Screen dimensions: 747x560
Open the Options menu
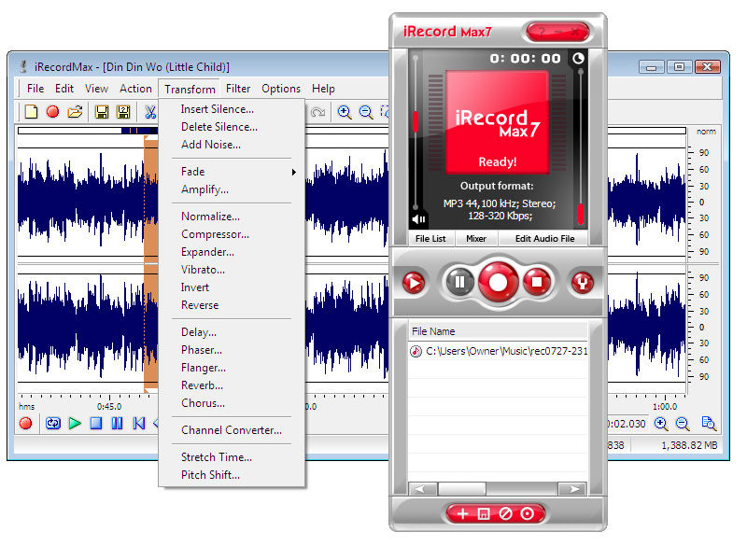click(x=281, y=89)
